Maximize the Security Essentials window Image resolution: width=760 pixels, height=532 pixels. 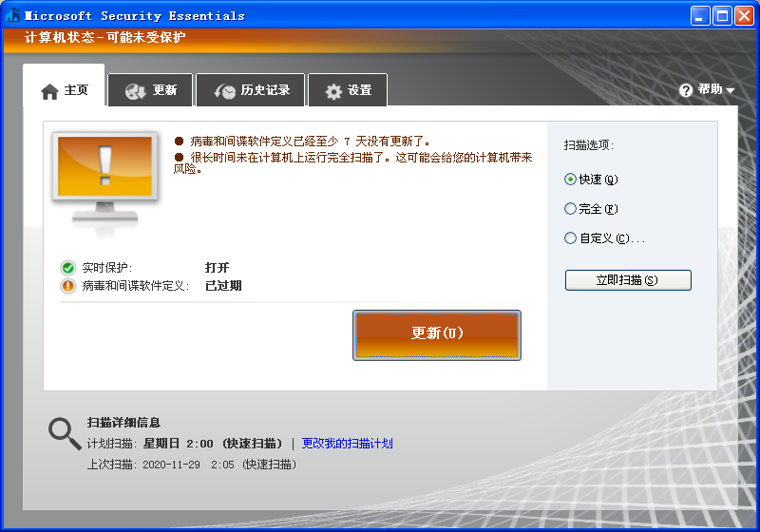pos(722,16)
